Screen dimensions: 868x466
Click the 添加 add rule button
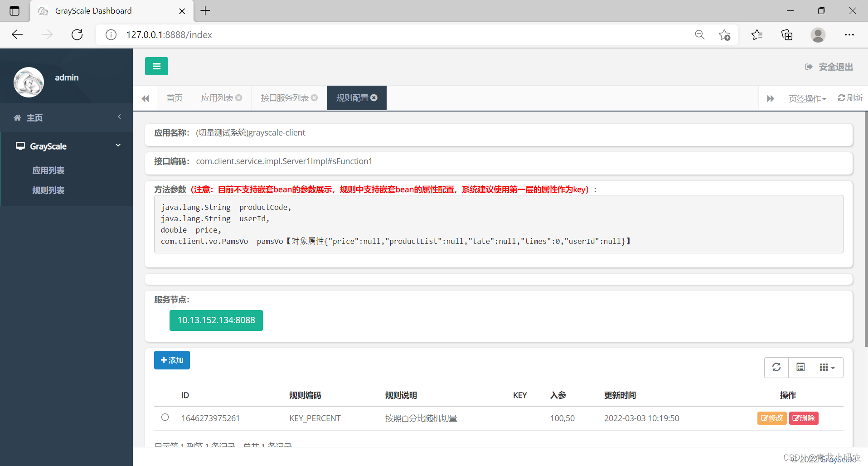point(172,360)
